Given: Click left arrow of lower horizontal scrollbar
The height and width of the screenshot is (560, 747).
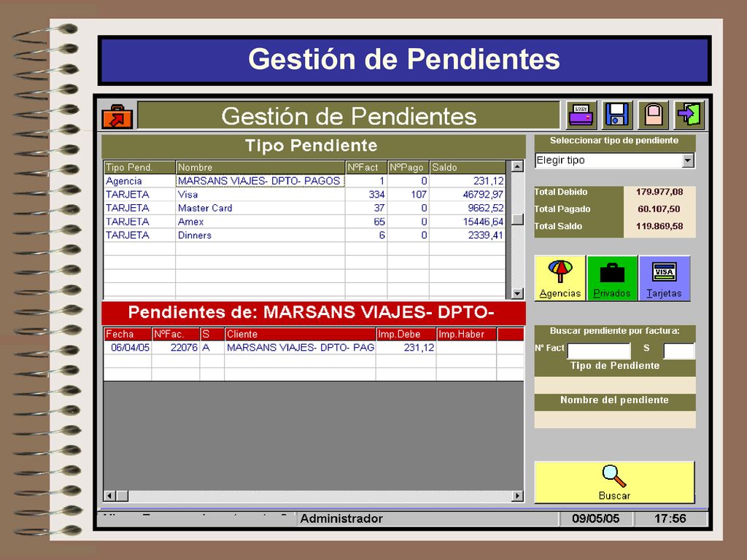Looking at the screenshot, I should point(110,496).
